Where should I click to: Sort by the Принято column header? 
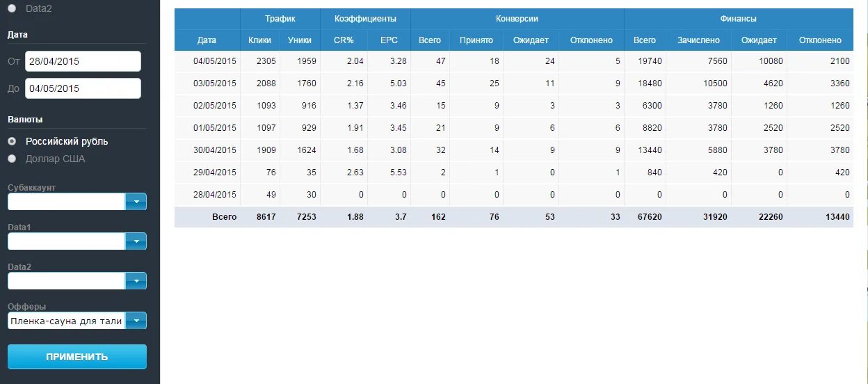[476, 40]
